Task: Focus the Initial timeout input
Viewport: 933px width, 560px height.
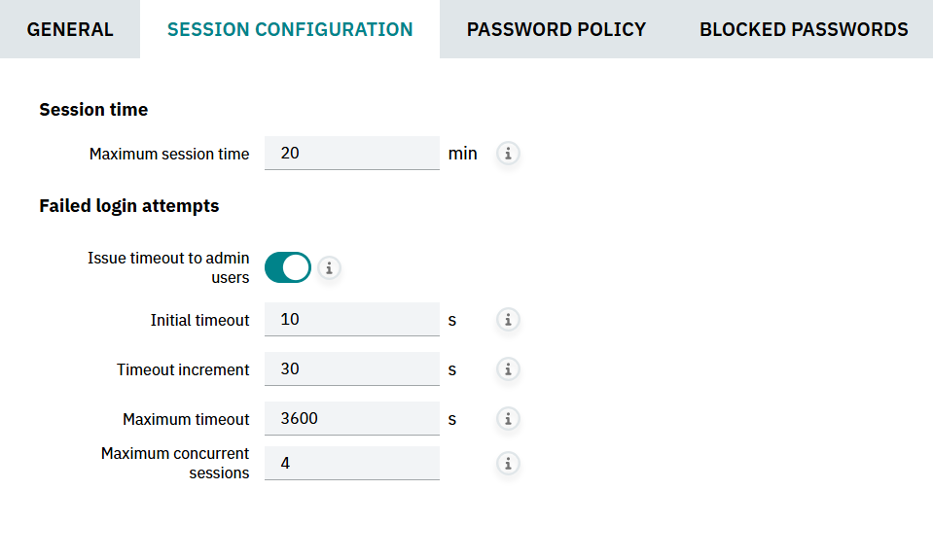Action: [x=351, y=320]
